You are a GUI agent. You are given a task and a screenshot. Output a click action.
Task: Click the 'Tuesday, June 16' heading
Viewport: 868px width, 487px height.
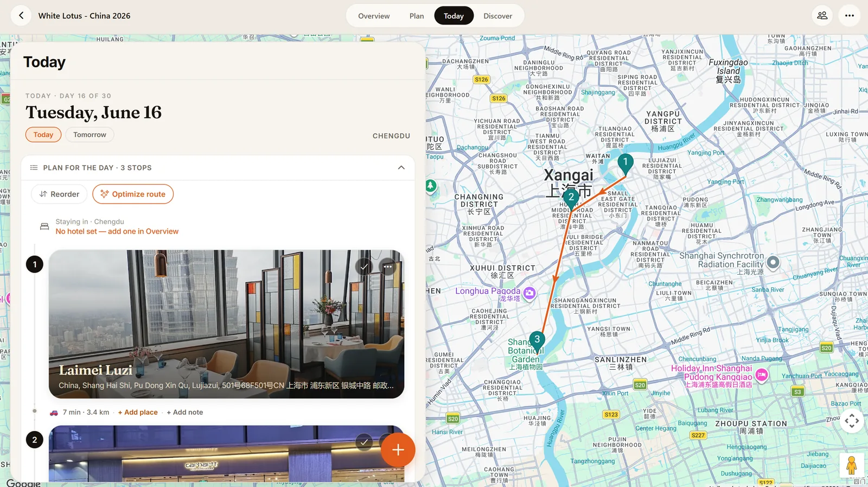tap(93, 112)
